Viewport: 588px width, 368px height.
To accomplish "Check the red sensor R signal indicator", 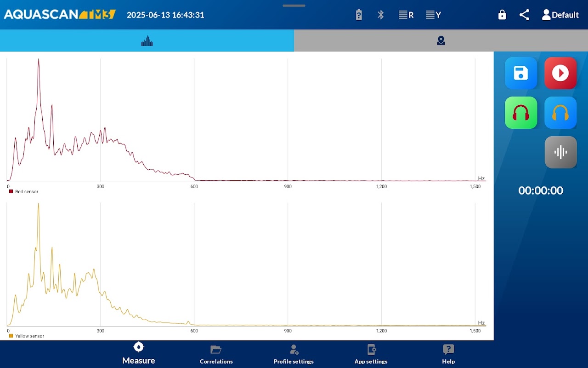I will pos(406,15).
